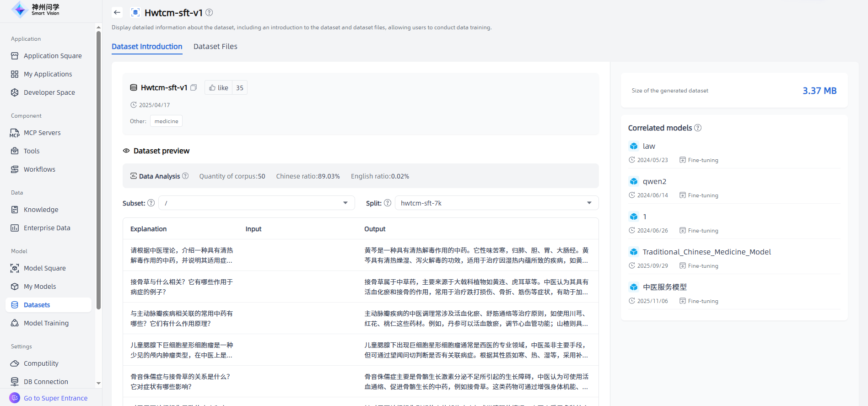Click the back arrow button
The image size is (868, 406).
coord(117,12)
